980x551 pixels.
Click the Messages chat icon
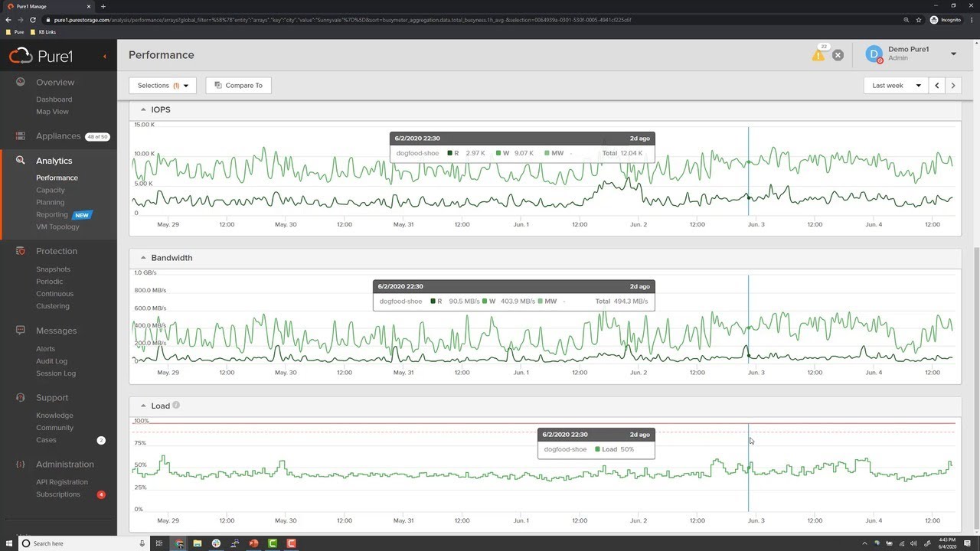coord(21,331)
